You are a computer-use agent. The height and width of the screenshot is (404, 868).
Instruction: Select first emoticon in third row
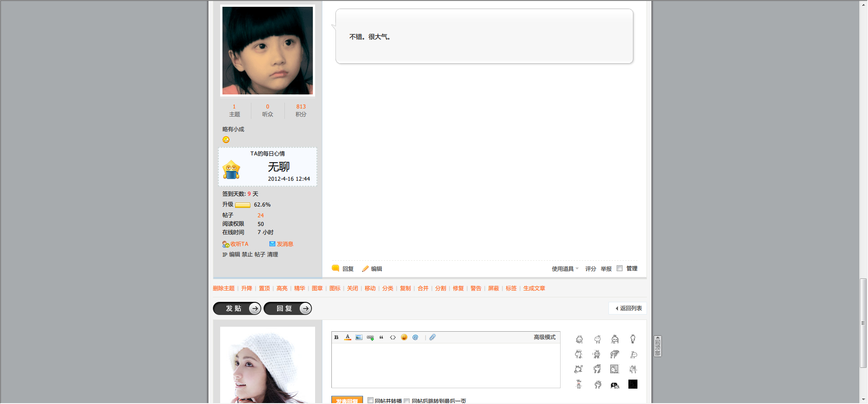[579, 369]
